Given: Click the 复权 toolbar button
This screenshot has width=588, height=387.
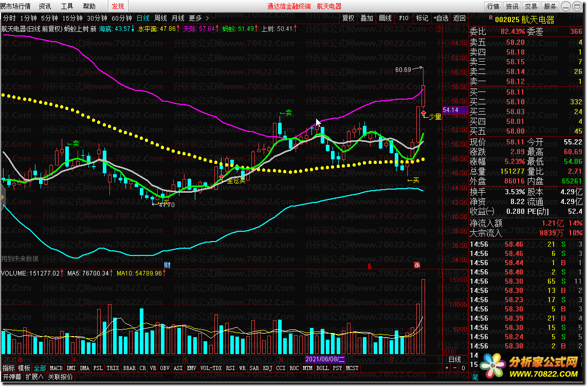Looking at the screenshot, I should click(348, 18).
